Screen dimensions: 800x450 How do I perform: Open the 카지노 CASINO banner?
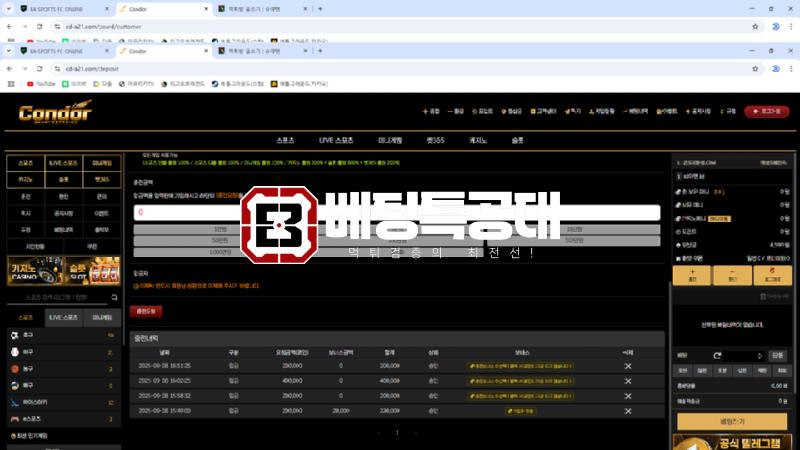[x=35, y=270]
